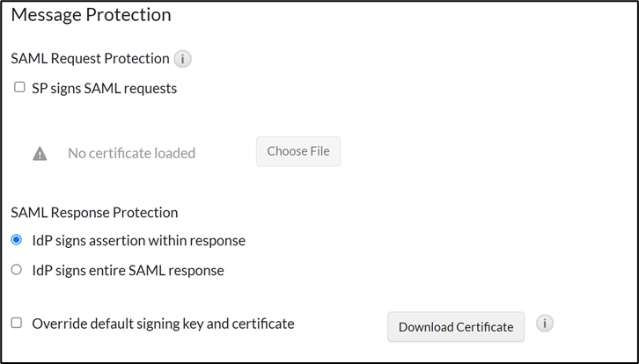Click the IdP signs assertion within response label
Viewport: 639px width, 364px height.
tap(138, 240)
